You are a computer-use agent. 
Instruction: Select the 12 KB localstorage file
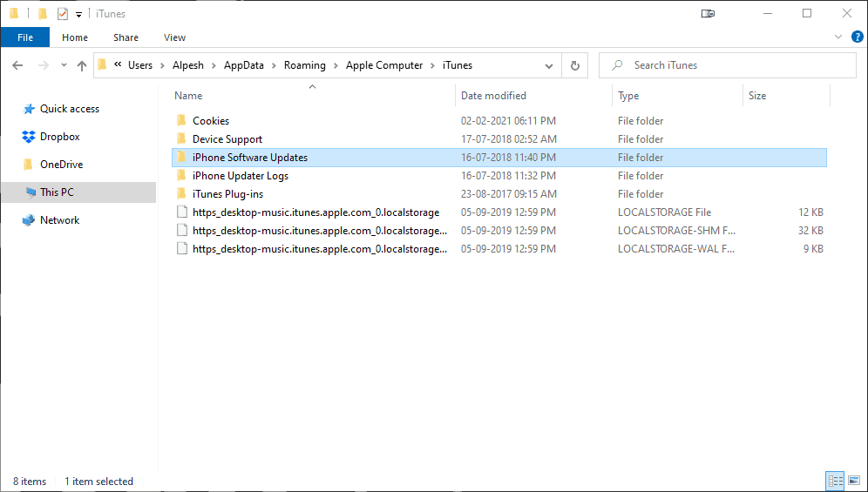tap(316, 212)
